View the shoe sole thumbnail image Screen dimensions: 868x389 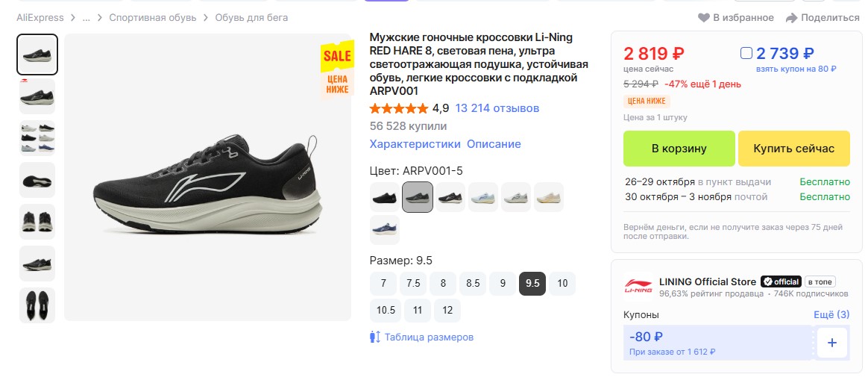point(37,180)
